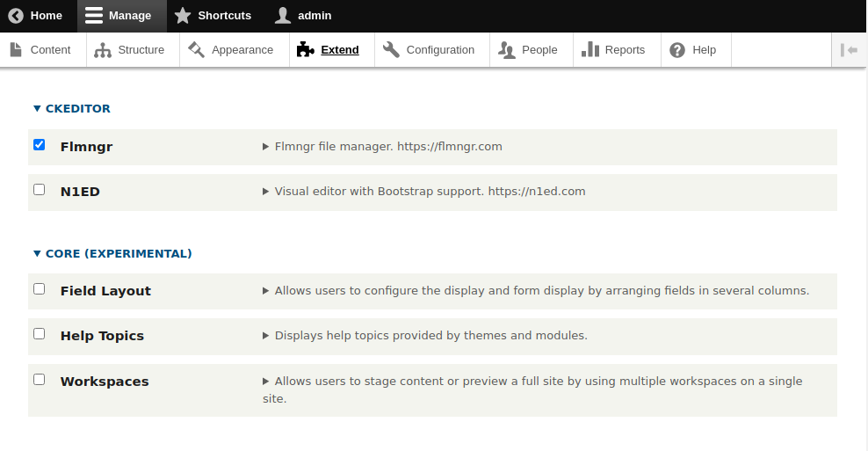
Task: Expand Workspaces description details
Action: pyautogui.click(x=532, y=389)
